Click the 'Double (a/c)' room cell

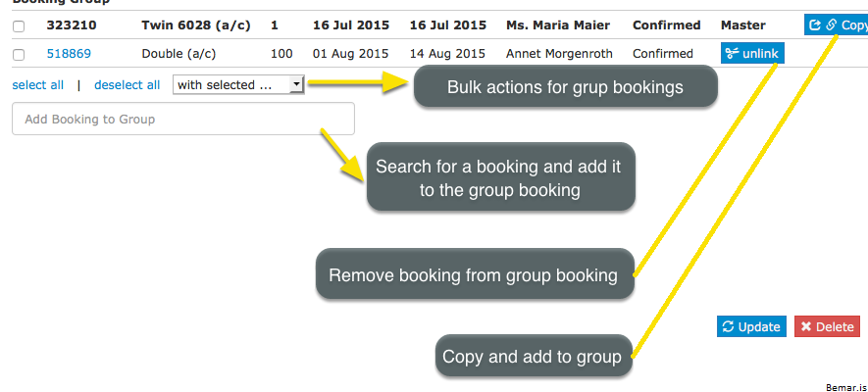pos(179,54)
